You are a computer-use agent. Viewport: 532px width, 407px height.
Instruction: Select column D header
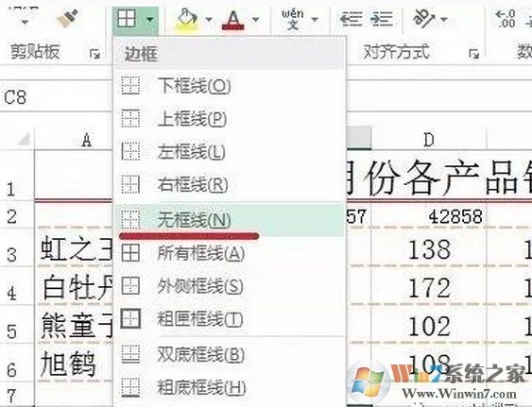pos(429,140)
